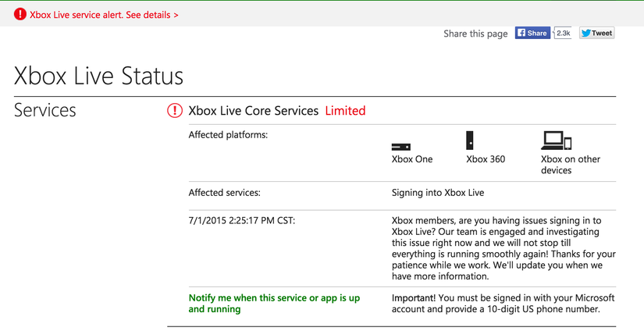
Task: Click the Services section heading
Action: [44, 110]
